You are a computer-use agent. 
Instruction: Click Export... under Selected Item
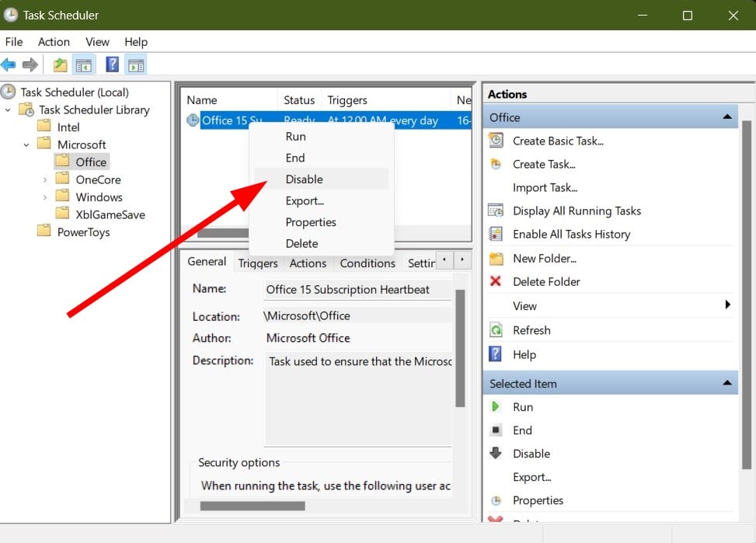(531, 477)
